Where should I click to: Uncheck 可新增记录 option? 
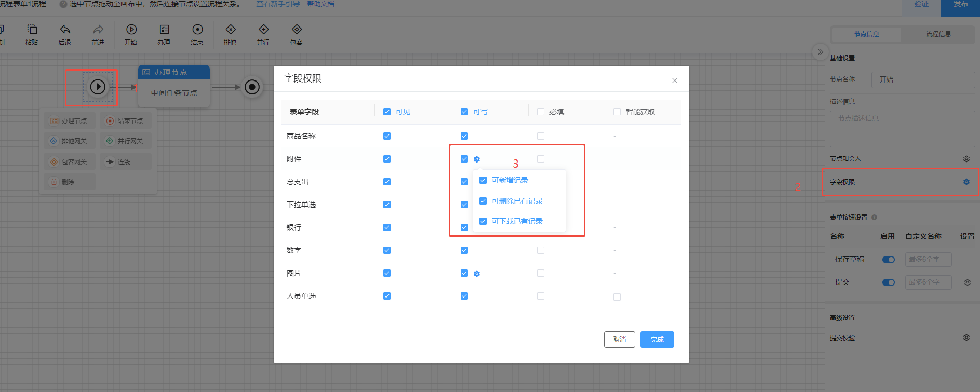pyautogui.click(x=483, y=180)
